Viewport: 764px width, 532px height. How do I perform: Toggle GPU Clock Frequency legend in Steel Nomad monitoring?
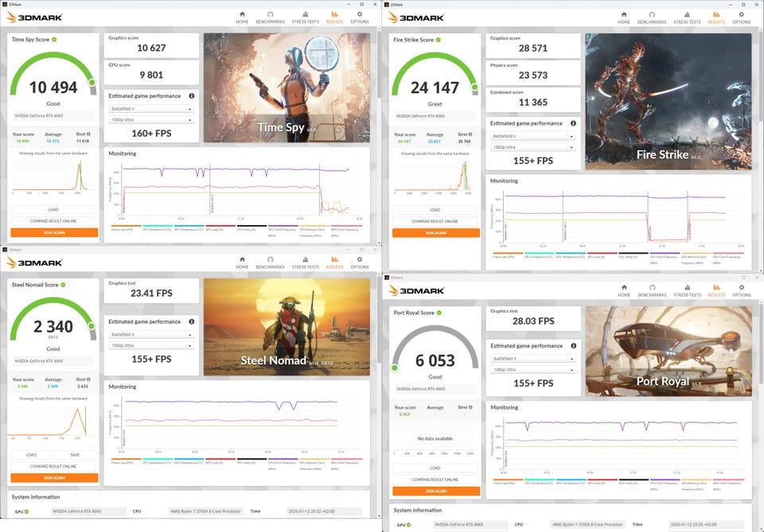pos(346,464)
